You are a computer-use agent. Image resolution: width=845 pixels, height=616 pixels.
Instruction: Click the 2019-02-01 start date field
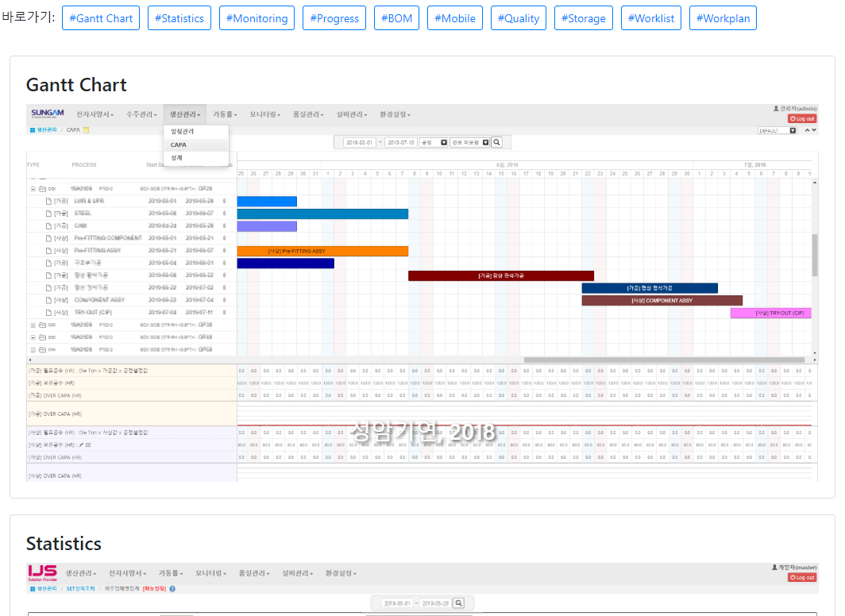pos(359,142)
